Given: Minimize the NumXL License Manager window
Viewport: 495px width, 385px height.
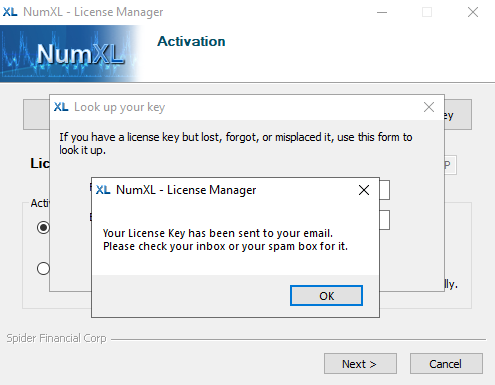Looking at the screenshot, I should click(382, 12).
